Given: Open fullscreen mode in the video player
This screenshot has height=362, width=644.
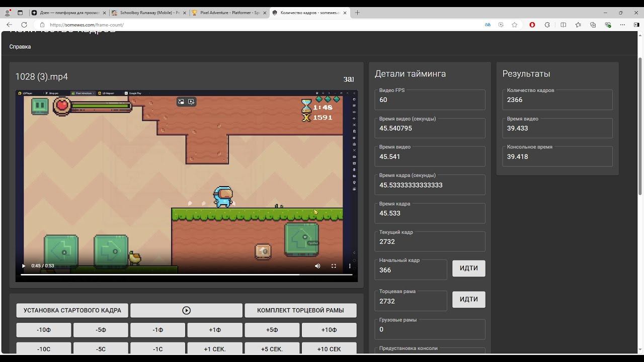Looking at the screenshot, I should pyautogui.click(x=334, y=266).
